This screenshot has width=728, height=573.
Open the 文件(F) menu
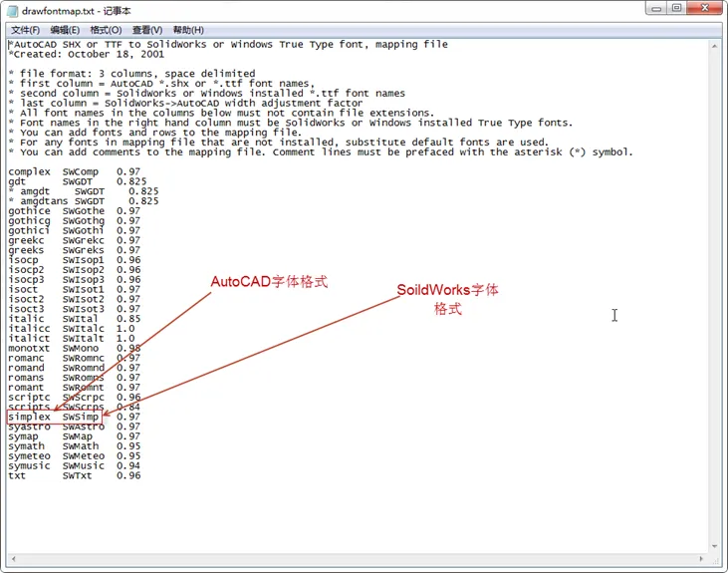click(25, 30)
